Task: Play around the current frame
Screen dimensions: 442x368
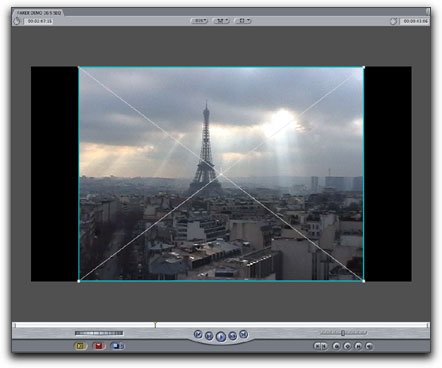Action: click(233, 336)
